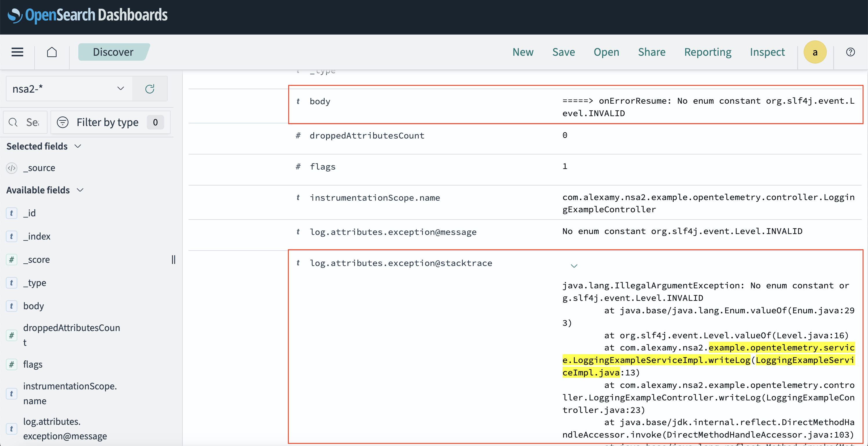868x446 pixels.
Task: Click the search magnifier icon
Action: (x=13, y=122)
